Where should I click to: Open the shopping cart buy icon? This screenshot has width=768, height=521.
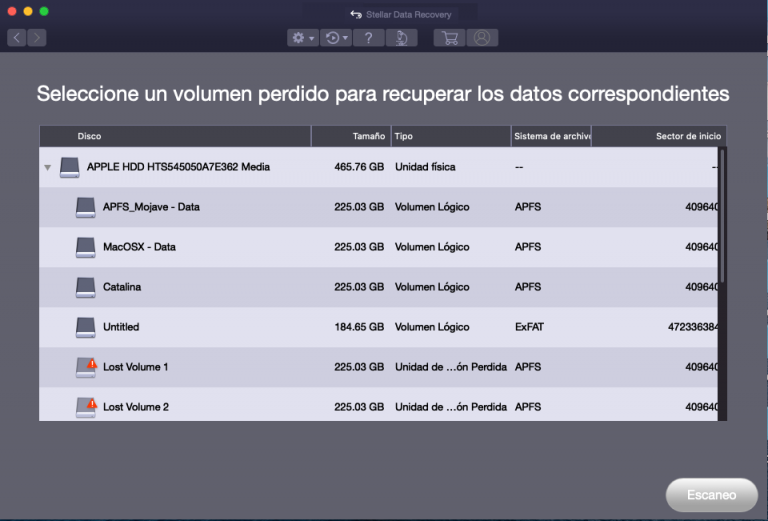449,38
